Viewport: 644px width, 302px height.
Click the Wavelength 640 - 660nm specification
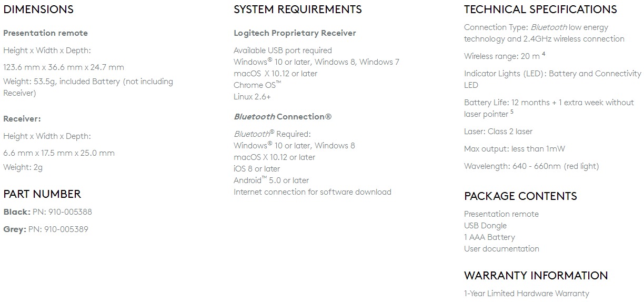(531, 166)
